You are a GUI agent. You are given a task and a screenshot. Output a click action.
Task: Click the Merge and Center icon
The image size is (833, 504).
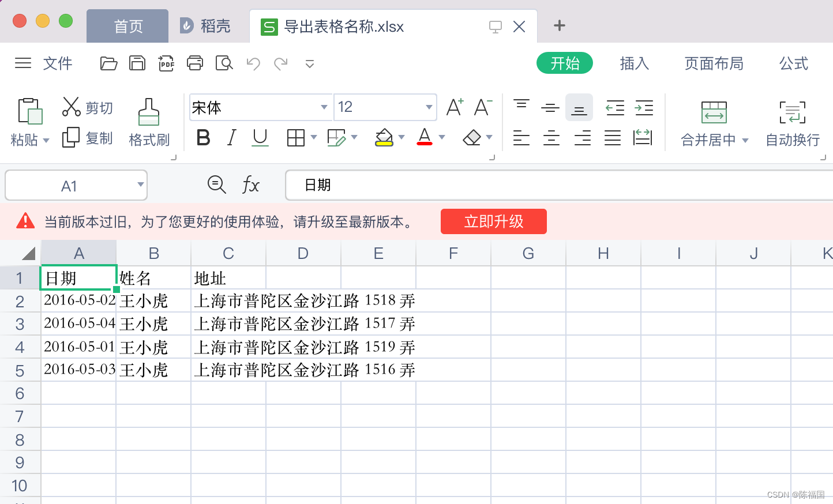(714, 112)
